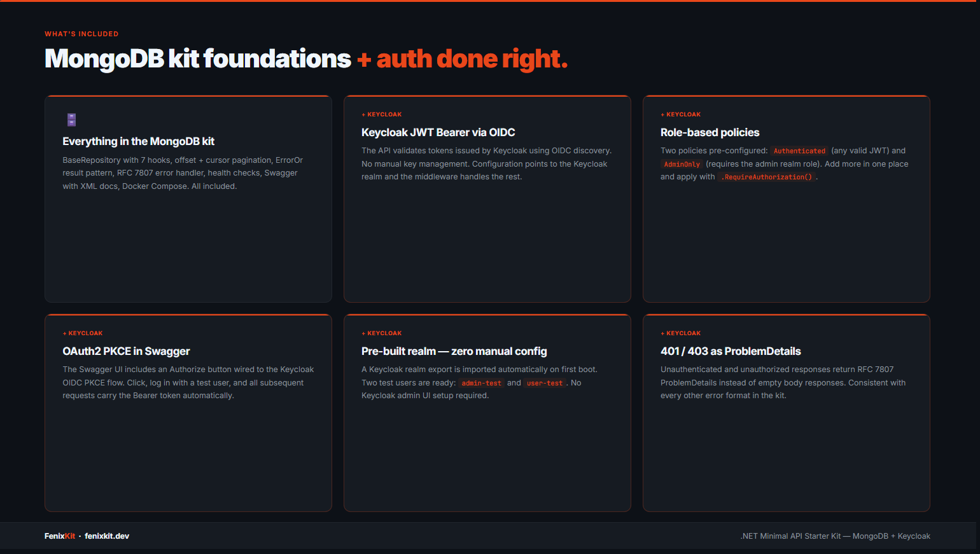Select the 'Pre-built realm — zero manual config' heading

point(454,351)
